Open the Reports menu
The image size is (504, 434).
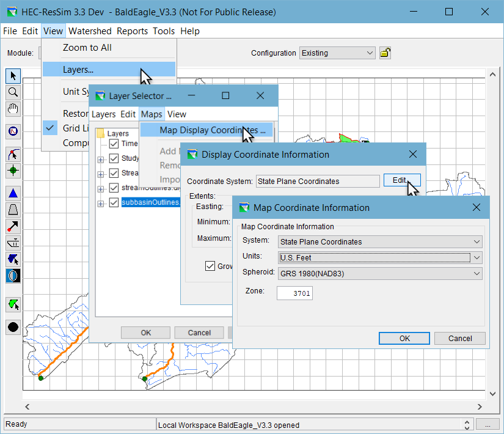coord(132,31)
